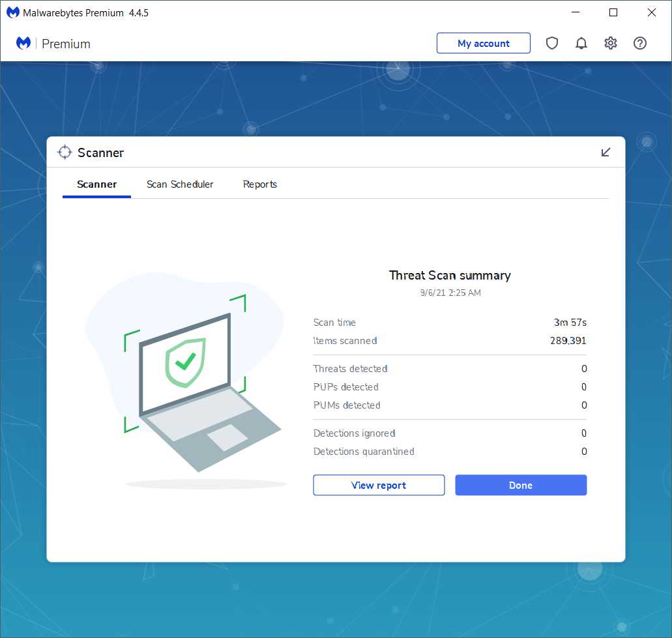The width and height of the screenshot is (672, 638).
Task: Click View report button
Action: pyautogui.click(x=379, y=485)
